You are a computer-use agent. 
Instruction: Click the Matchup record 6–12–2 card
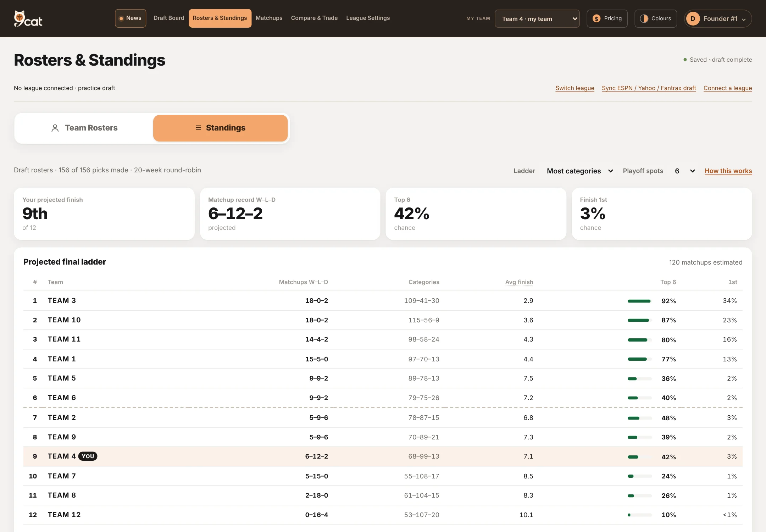(x=290, y=214)
